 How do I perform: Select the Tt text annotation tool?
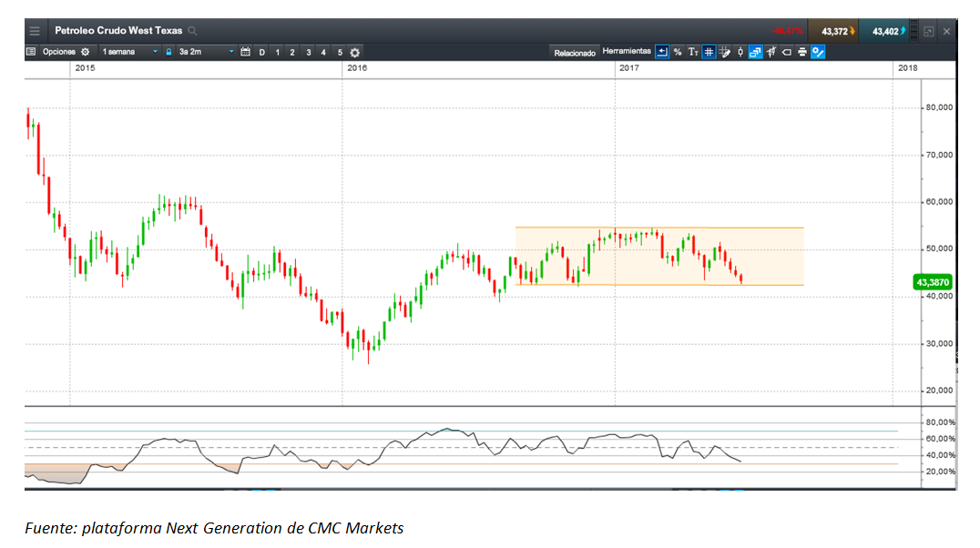pyautogui.click(x=693, y=52)
